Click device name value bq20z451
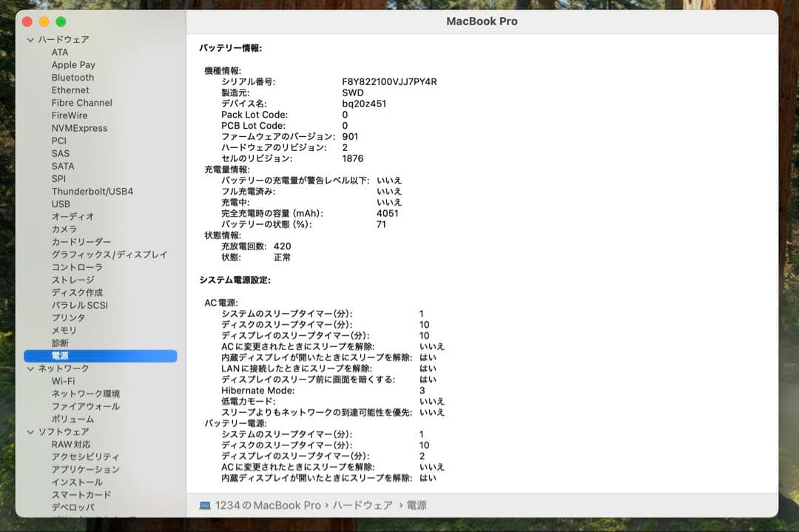Viewport: 799px width, 532px height. coord(364,104)
